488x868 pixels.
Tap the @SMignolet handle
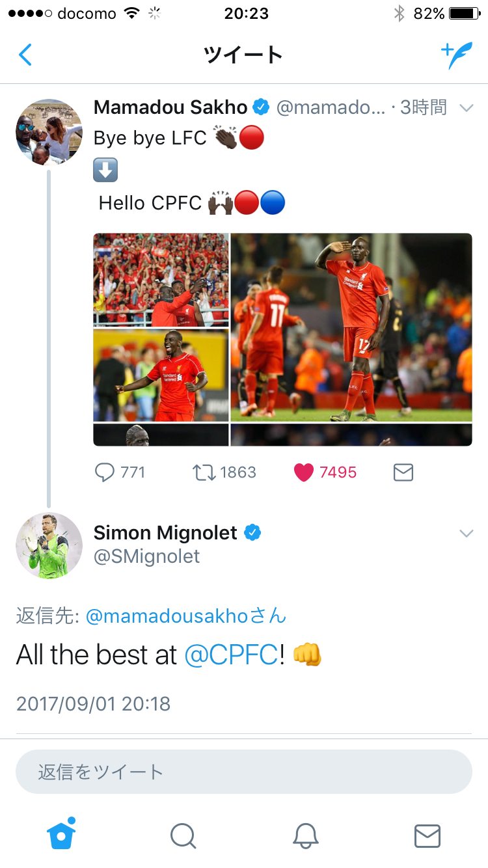point(146,556)
